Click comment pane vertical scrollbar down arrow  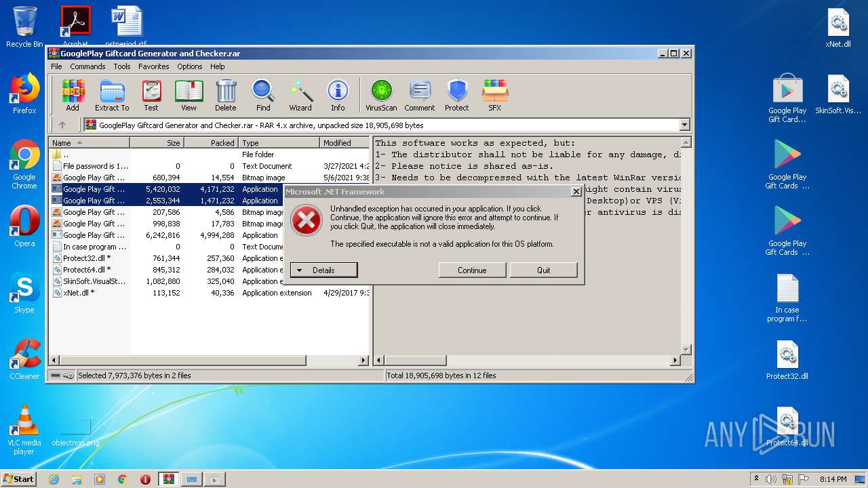point(686,350)
